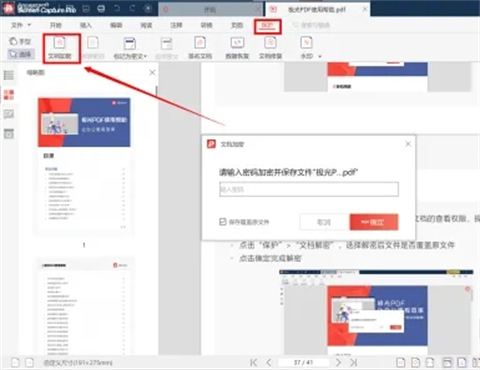Click the save icon in the title bar
Screen dimensions: 480x370
(x=86, y=9)
